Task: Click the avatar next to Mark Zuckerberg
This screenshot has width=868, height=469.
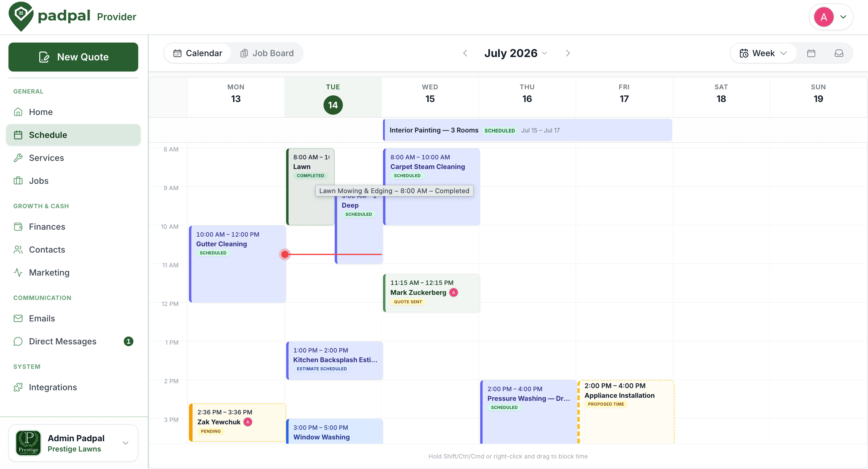Action: click(x=454, y=292)
